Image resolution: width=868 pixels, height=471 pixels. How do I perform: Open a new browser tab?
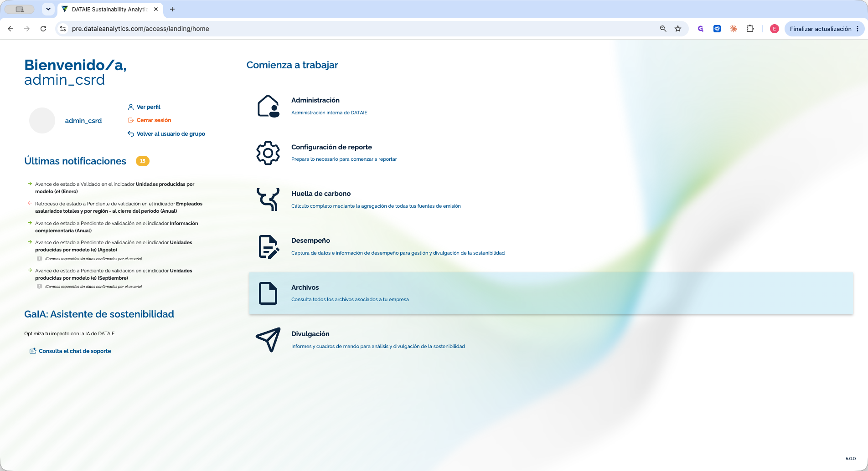[172, 9]
